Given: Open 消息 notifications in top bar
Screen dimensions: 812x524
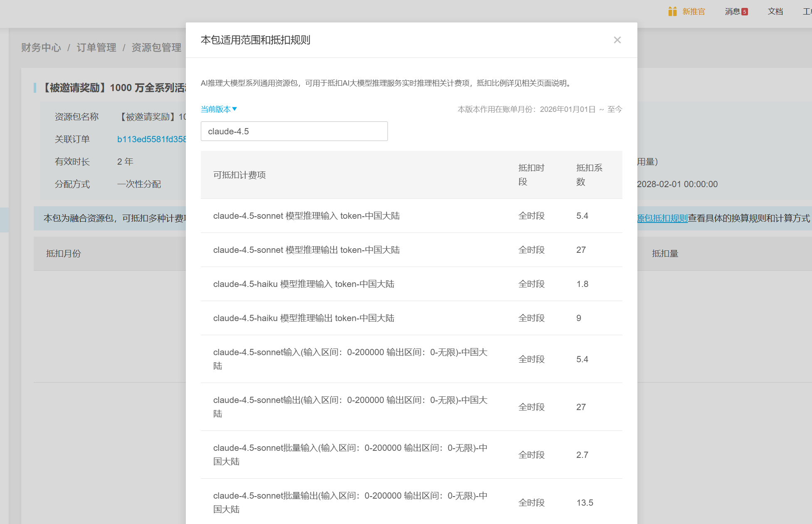Looking at the screenshot, I should [732, 12].
